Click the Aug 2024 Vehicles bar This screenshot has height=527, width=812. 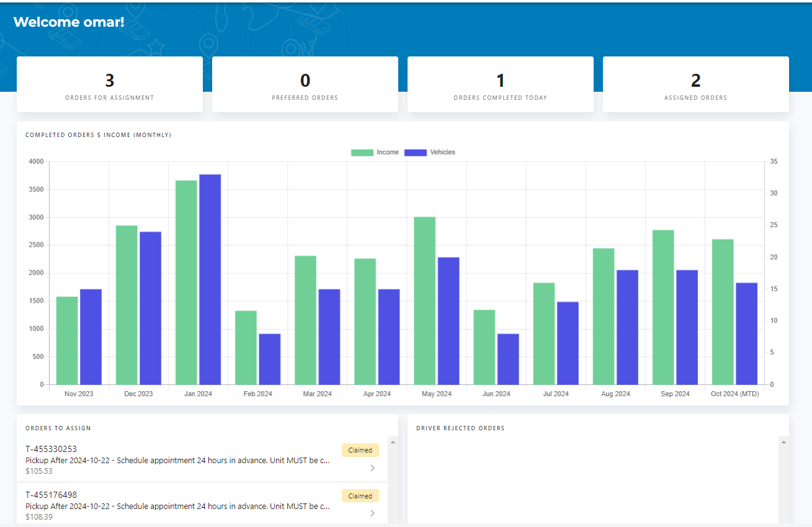pos(627,327)
